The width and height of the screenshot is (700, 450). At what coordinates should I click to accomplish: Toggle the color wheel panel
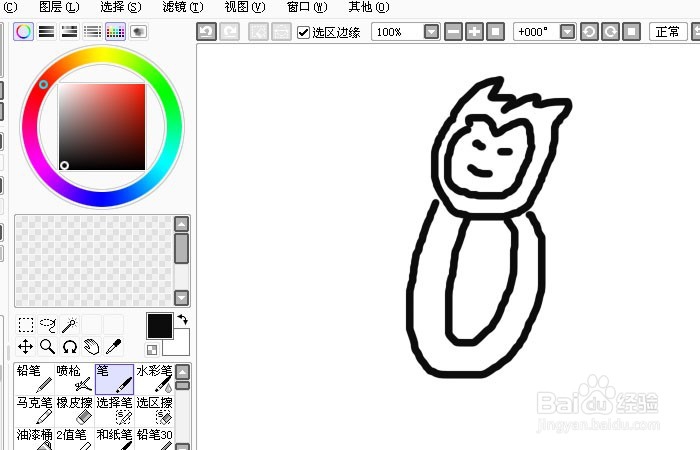coord(24,32)
